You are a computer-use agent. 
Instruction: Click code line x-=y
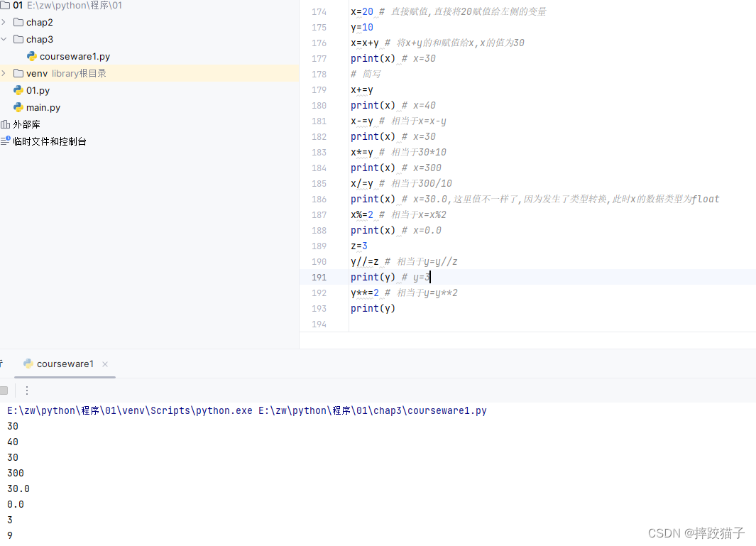[x=361, y=121]
